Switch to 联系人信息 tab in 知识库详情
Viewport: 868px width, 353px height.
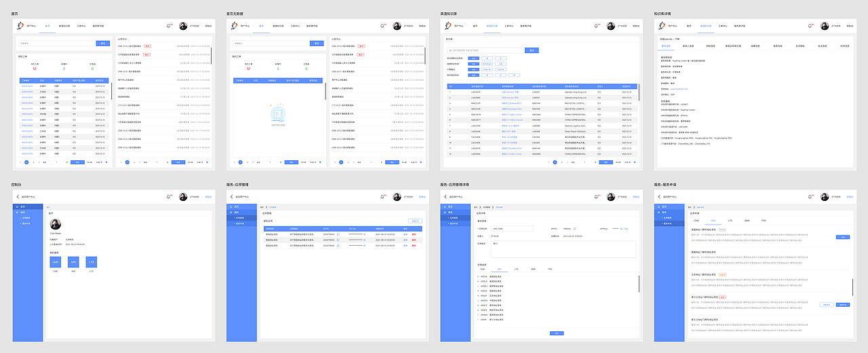[688, 45]
